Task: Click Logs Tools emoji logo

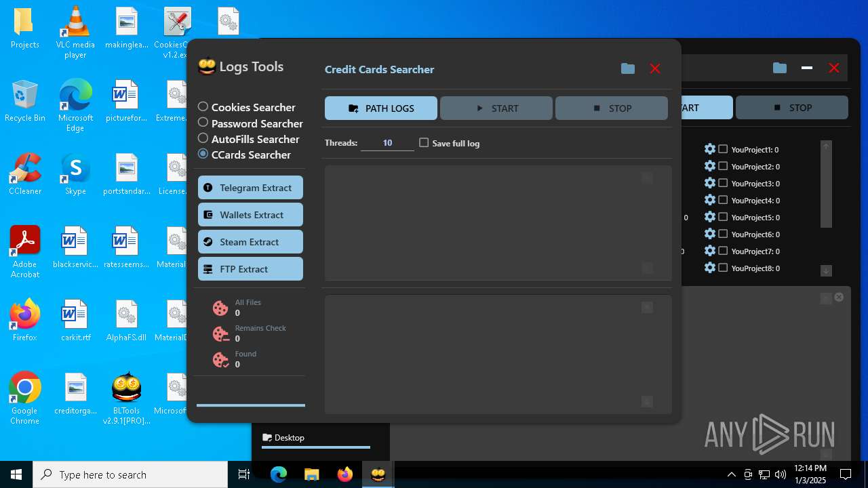Action: [x=207, y=66]
